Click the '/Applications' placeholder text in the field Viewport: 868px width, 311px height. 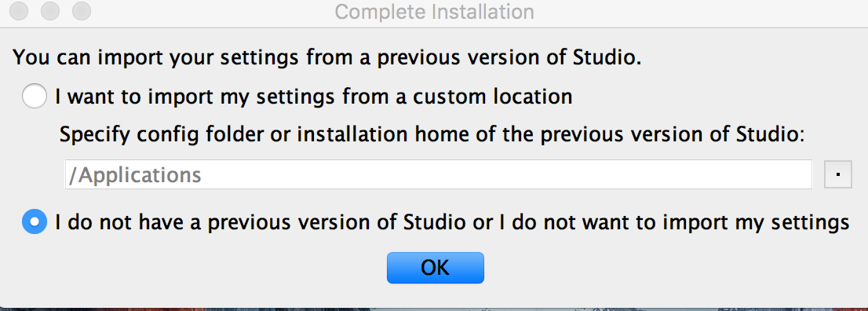(x=134, y=175)
